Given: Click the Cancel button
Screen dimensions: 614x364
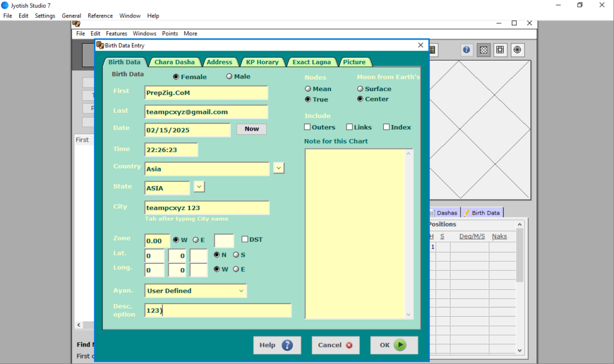Looking at the screenshot, I should [x=335, y=345].
